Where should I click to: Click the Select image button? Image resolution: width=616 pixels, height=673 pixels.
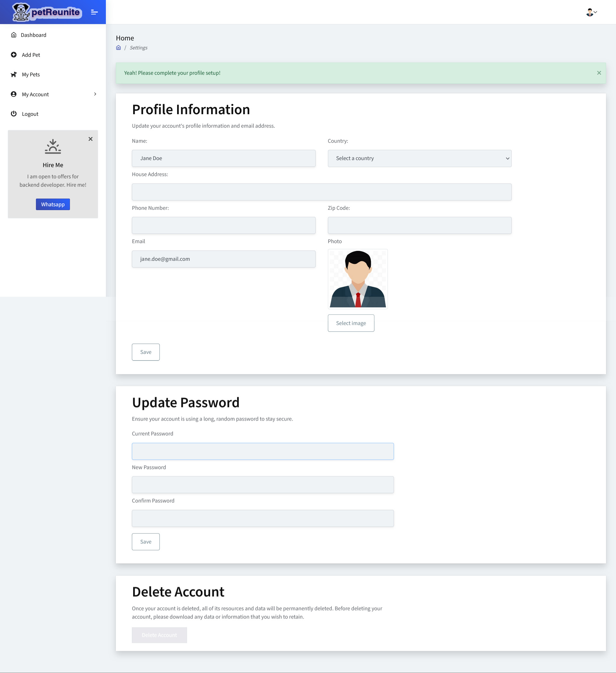click(x=351, y=323)
